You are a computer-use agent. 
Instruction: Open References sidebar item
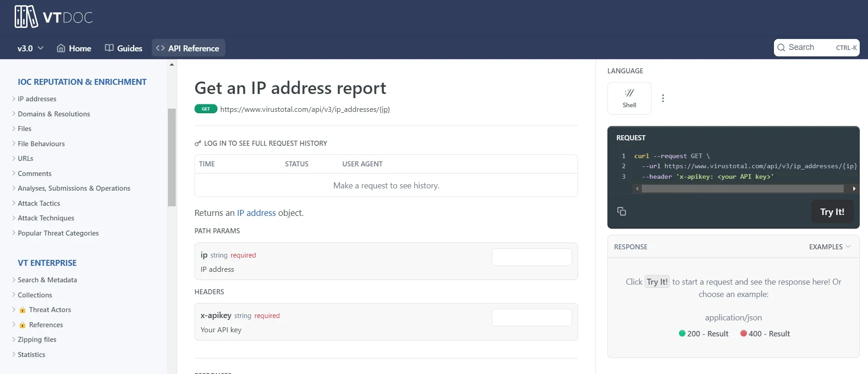(x=46, y=325)
